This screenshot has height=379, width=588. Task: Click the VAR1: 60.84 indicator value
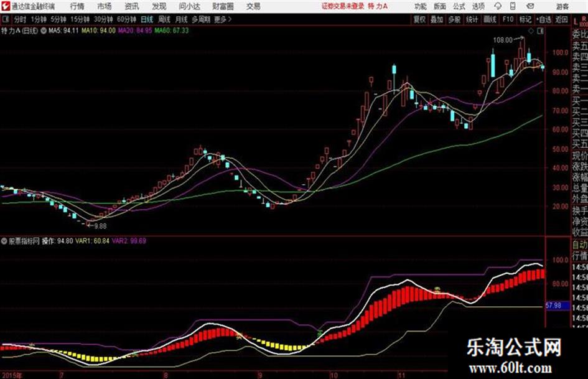(x=92, y=241)
